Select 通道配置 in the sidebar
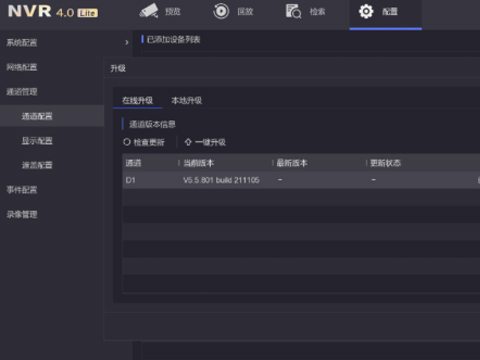Image resolution: width=480 pixels, height=360 pixels. (x=37, y=116)
